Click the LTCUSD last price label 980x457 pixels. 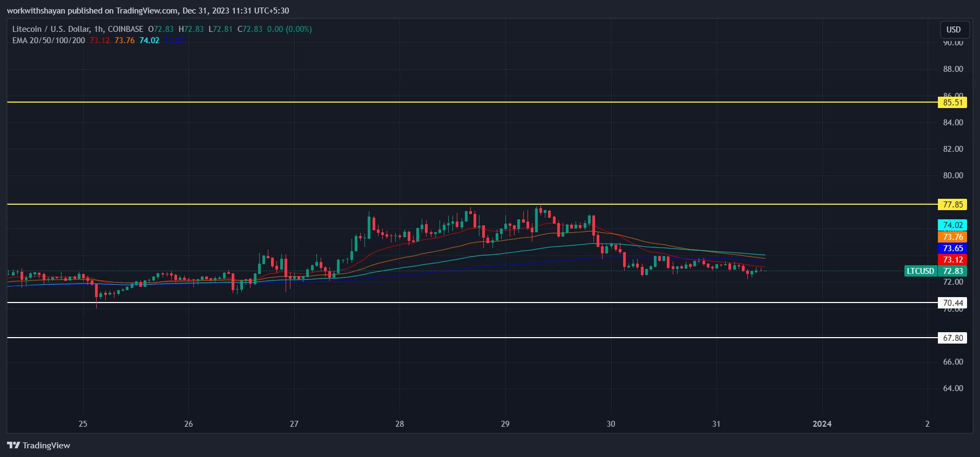pos(921,271)
